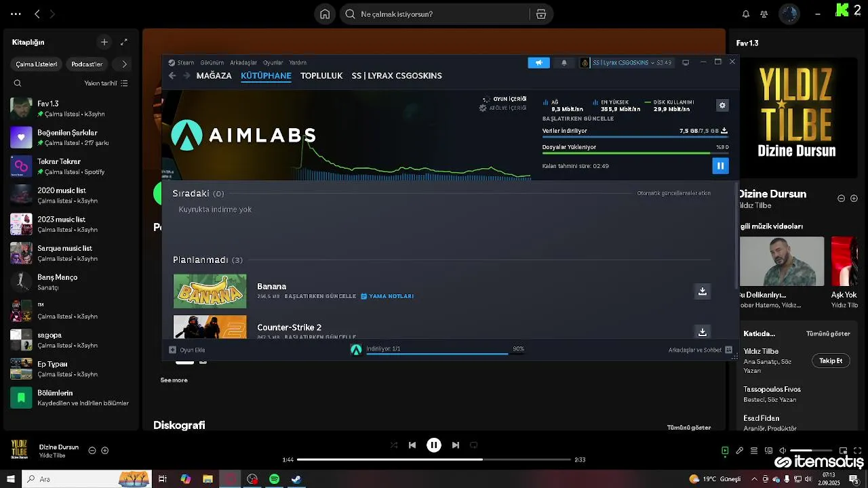Viewport: 868px width, 488px height.
Task: Open Steam notifications bell
Action: [564, 62]
